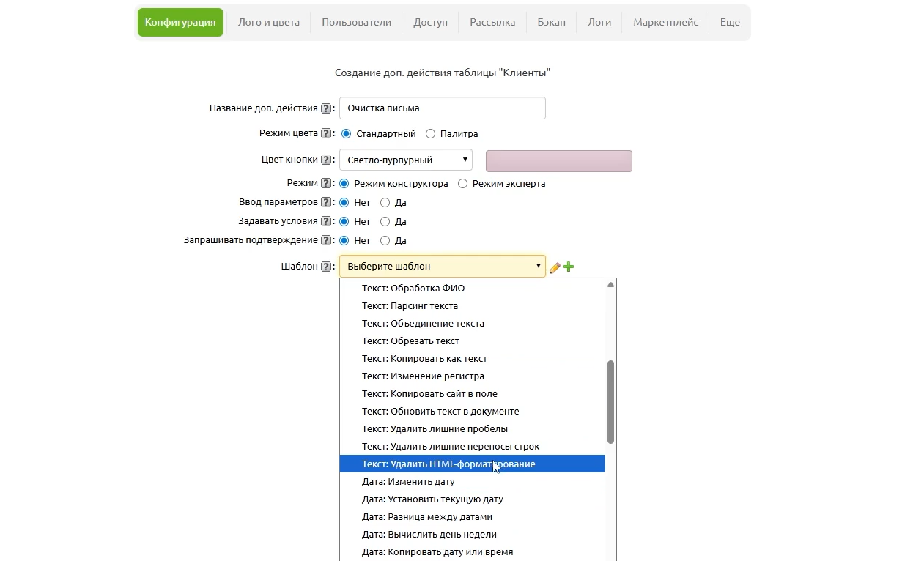Click the Название доп. действия text field
Image resolution: width=924 pixels, height=561 pixels.
pos(442,108)
